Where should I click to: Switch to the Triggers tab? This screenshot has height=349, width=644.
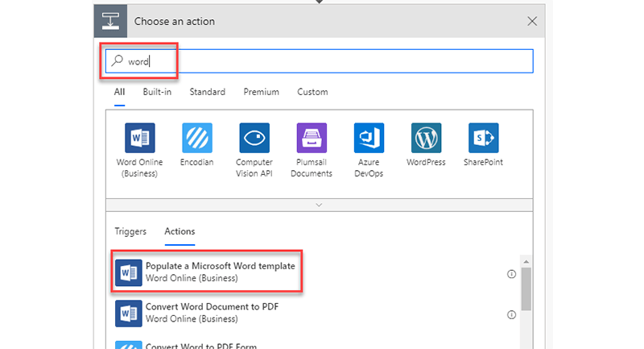pos(130,231)
